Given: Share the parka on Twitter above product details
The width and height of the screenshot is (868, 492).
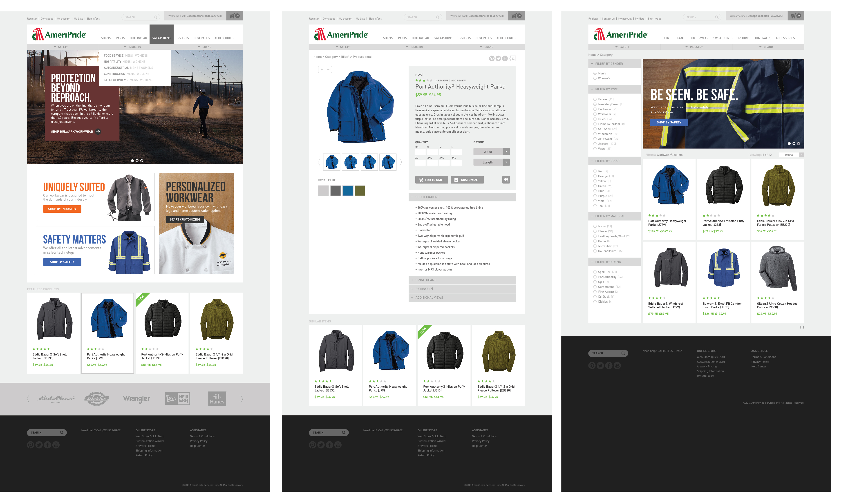Looking at the screenshot, I should point(498,58).
